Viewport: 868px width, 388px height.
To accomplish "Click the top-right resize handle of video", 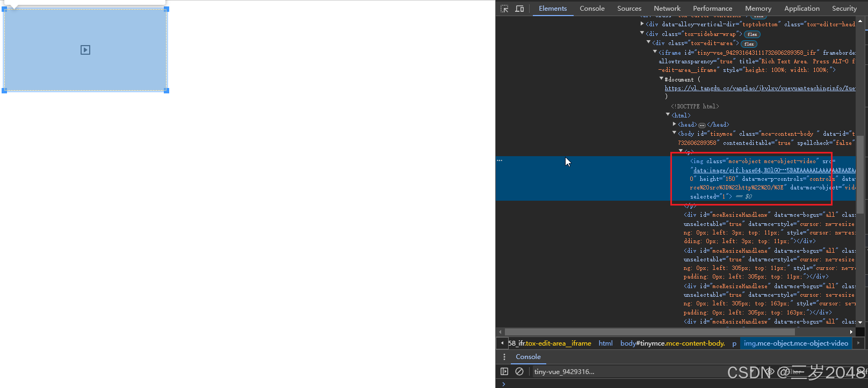I will click(167, 9).
